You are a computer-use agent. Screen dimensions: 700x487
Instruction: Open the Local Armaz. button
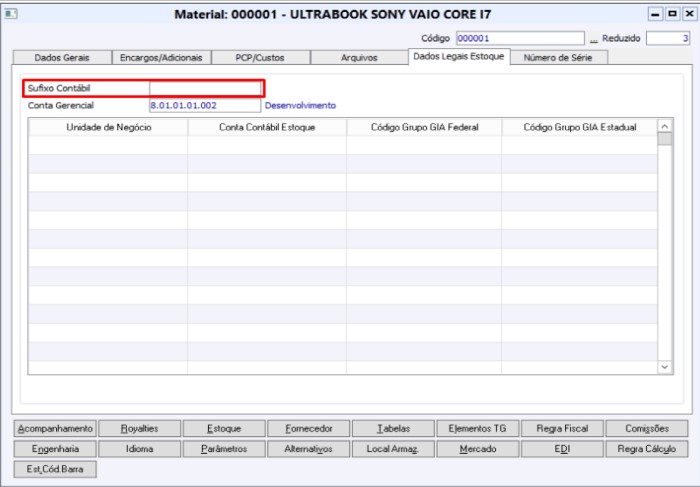point(393,449)
